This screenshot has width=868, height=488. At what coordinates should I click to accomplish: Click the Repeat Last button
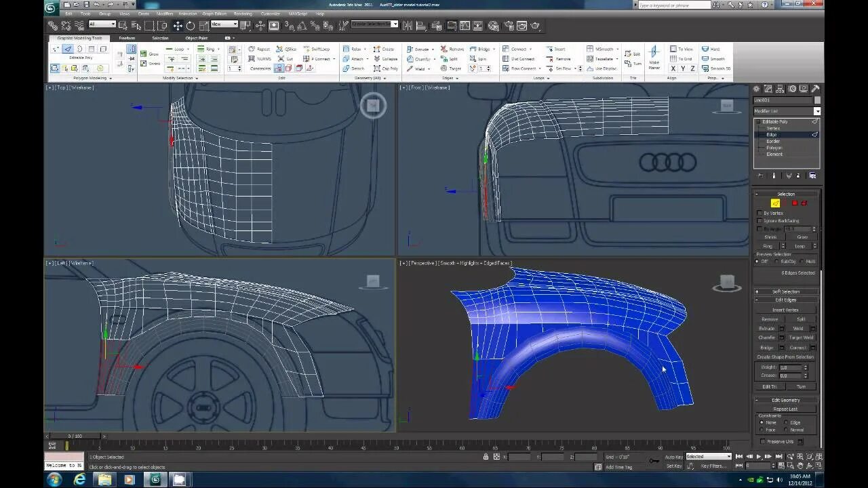coord(786,409)
